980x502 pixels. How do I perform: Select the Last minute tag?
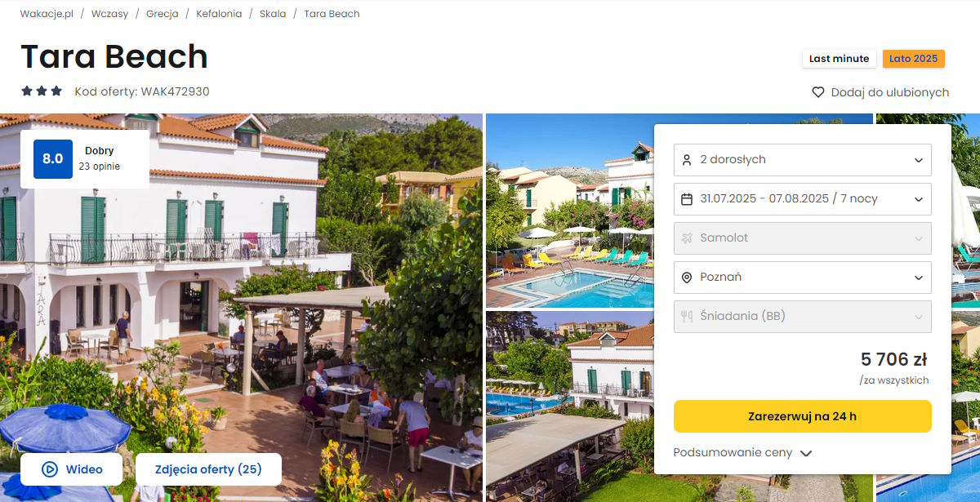click(x=839, y=59)
